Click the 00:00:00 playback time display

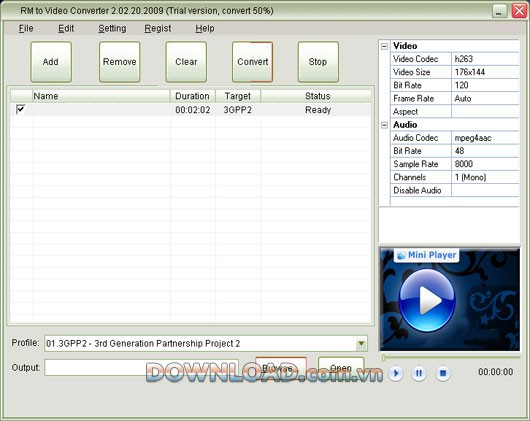pos(496,372)
